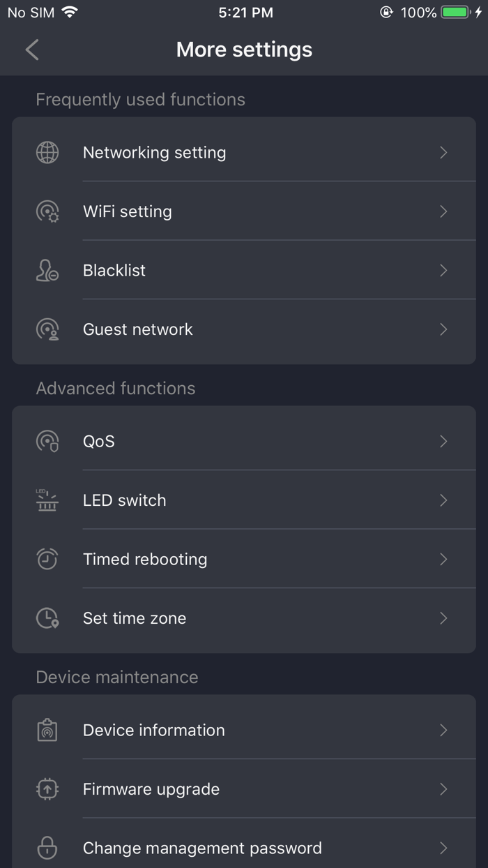Viewport: 488px width, 868px height.
Task: Open the Blacklist settings entry
Action: [x=244, y=270]
